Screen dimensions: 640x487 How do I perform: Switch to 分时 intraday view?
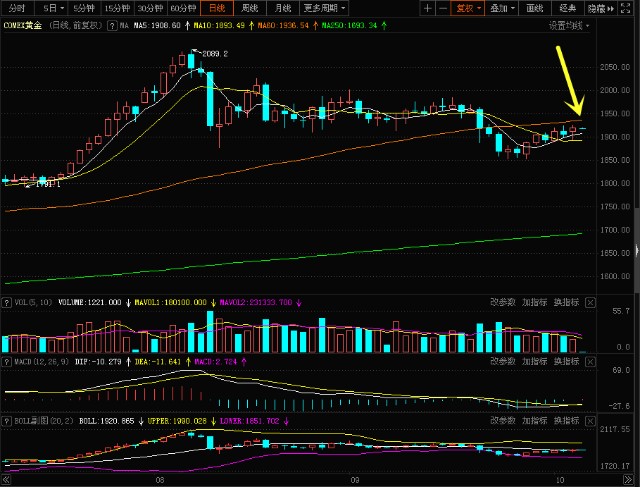tap(14, 8)
